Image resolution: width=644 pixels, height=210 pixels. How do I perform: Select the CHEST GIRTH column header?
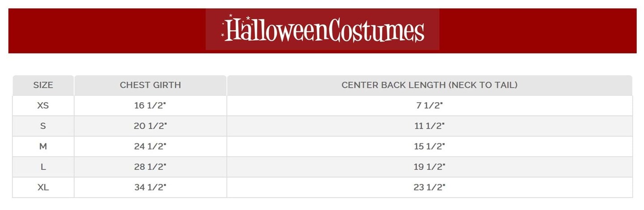coord(150,85)
